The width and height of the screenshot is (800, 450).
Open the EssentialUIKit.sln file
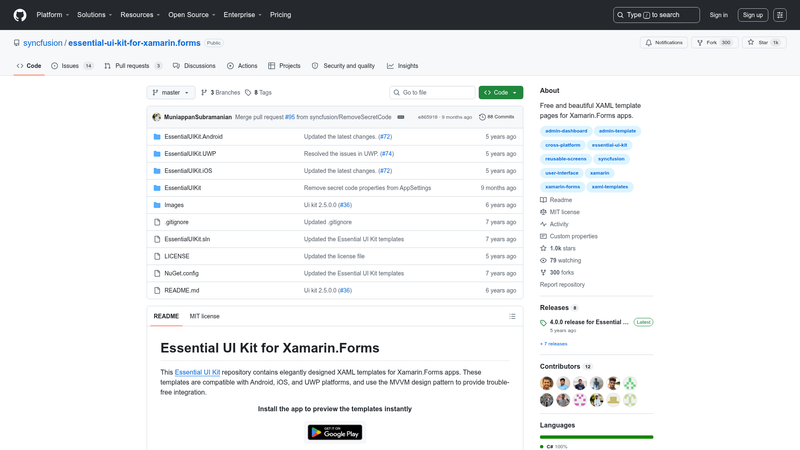(187, 239)
